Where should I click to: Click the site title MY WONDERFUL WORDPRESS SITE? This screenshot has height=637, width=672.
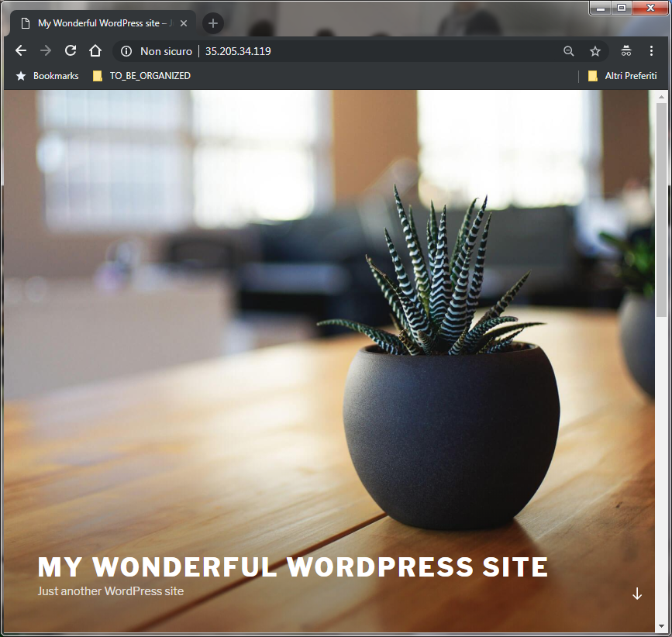[293, 567]
